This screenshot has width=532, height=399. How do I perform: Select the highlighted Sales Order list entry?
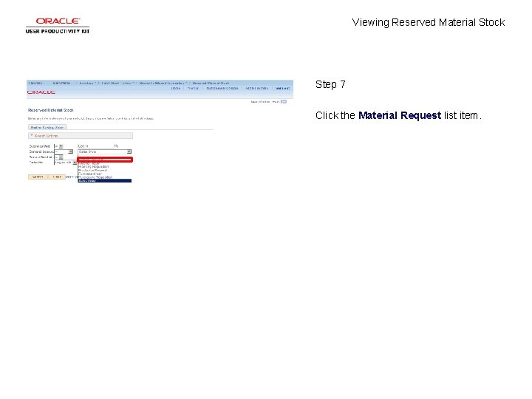click(104, 181)
